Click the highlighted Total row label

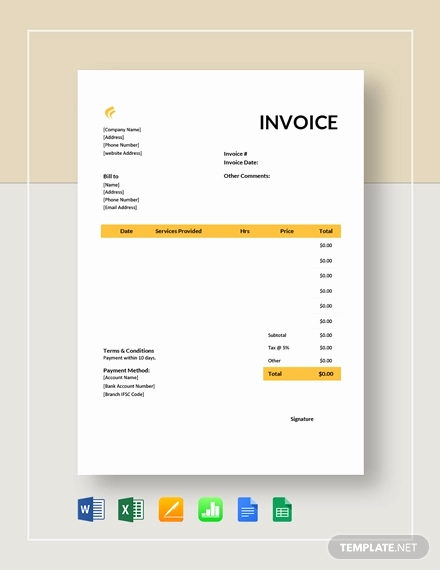click(x=275, y=374)
